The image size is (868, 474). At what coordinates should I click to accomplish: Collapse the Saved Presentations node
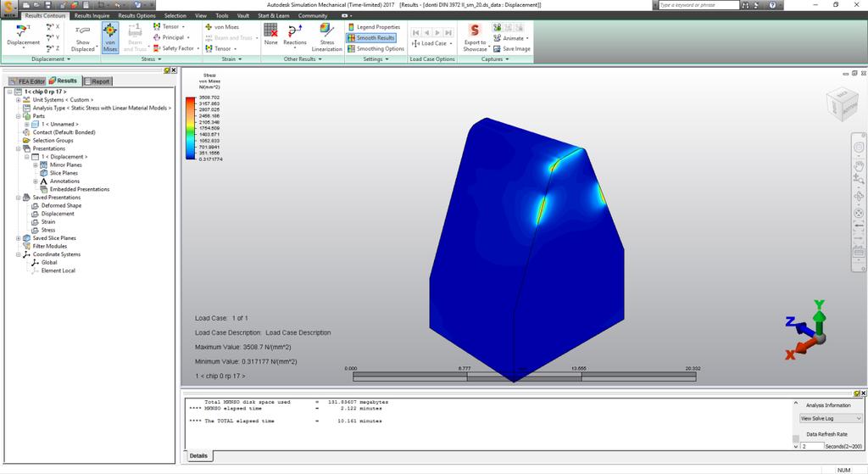coord(18,197)
